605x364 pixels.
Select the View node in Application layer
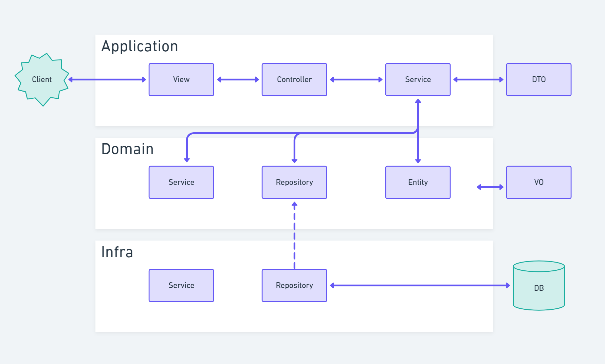(181, 79)
